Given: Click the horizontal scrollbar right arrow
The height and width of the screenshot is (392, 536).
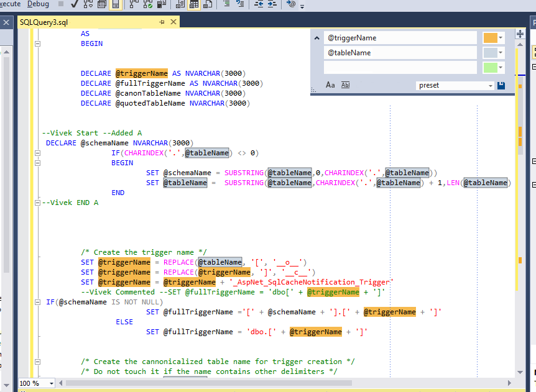Looking at the screenshot, I should pyautogui.click(x=509, y=383).
